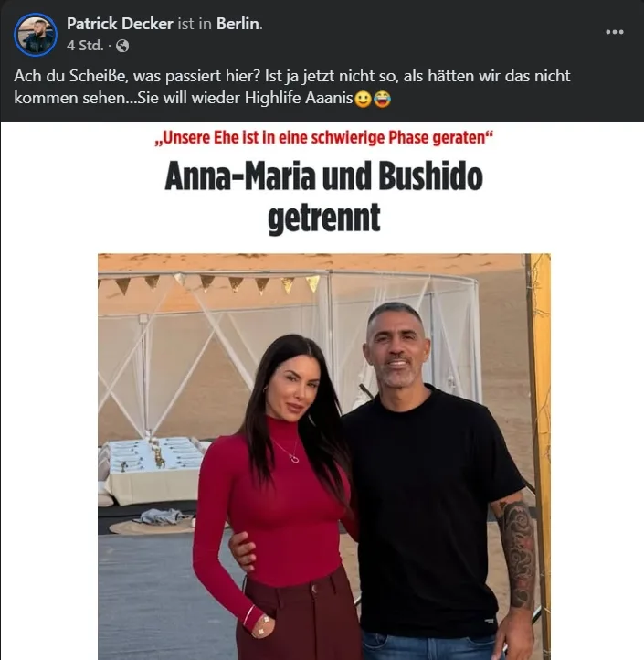Click the tattooed forearm in the photo
Viewport: 644px width, 660px height.
516,551
